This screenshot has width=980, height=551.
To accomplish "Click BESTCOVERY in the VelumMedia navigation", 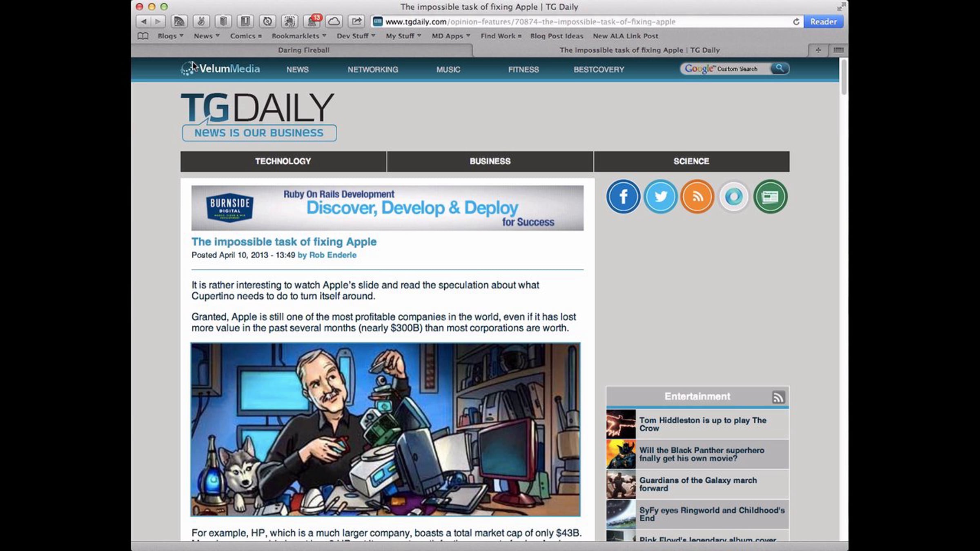I will [599, 69].
